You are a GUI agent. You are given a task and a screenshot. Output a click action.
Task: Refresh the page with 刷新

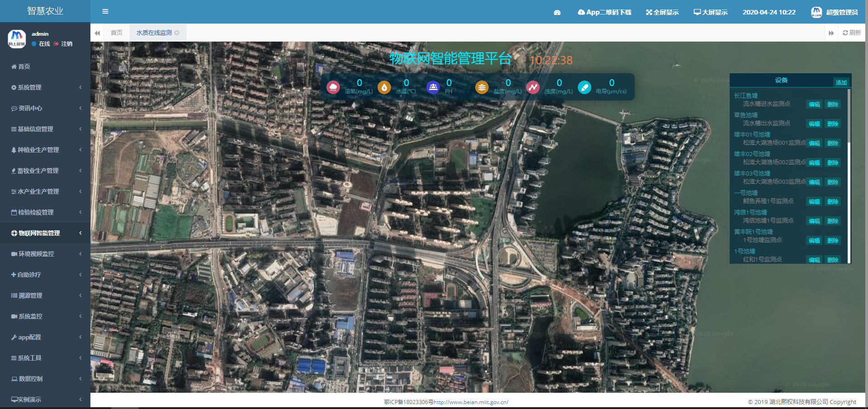coord(852,33)
